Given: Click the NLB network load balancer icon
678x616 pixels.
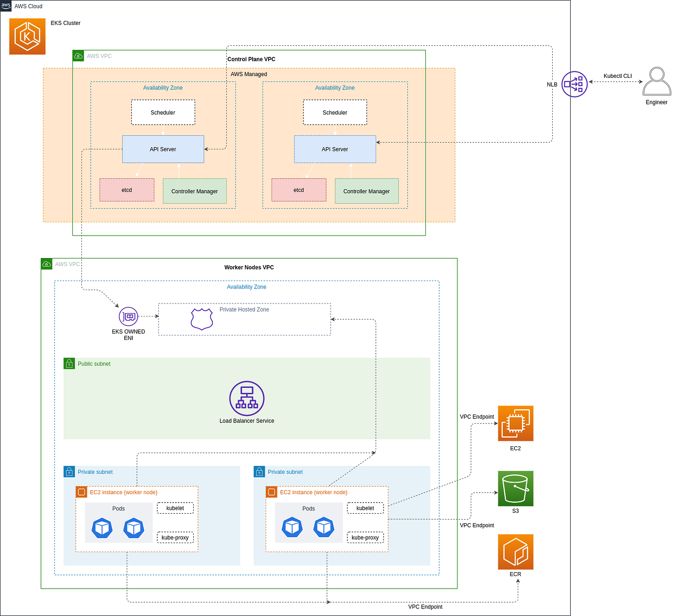Looking at the screenshot, I should [574, 84].
